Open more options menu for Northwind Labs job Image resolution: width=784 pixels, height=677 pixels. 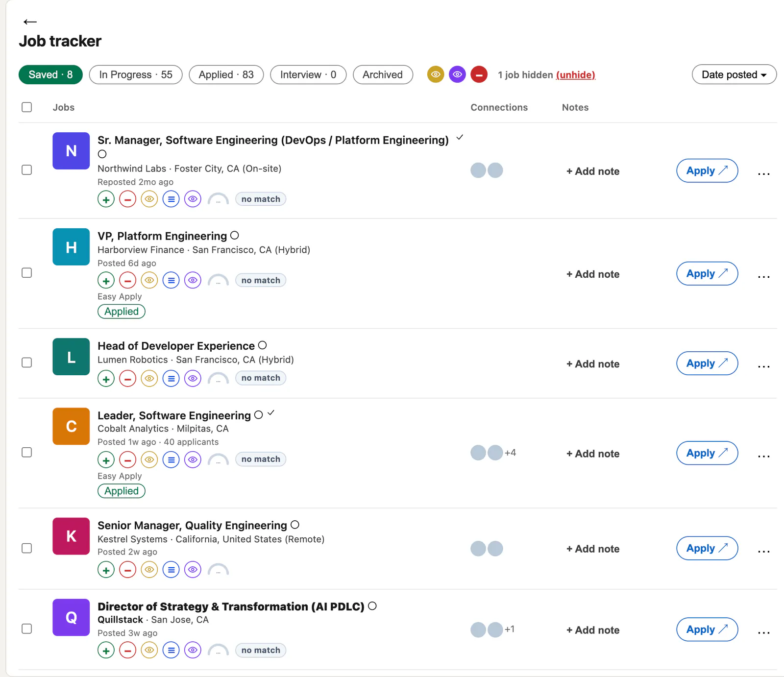763,173
